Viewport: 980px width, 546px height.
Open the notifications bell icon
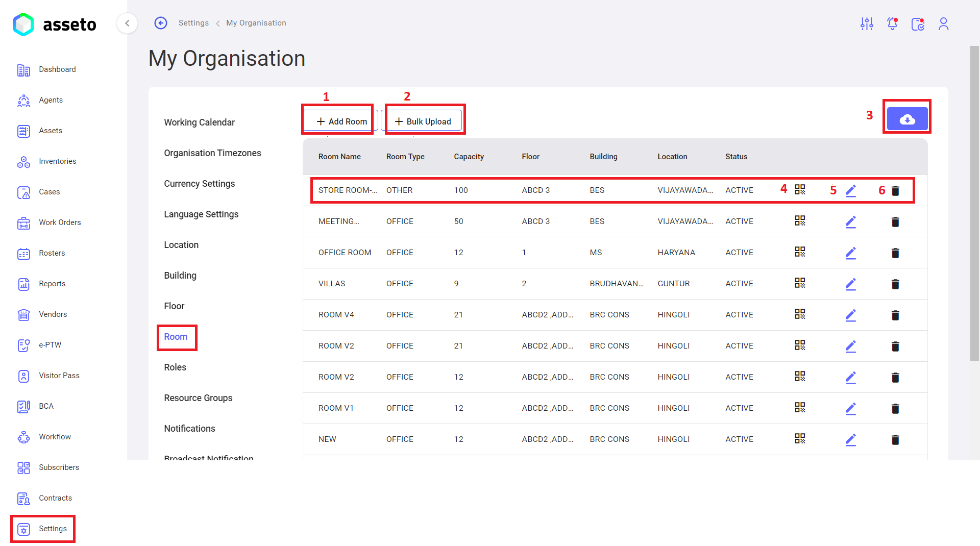(x=892, y=23)
